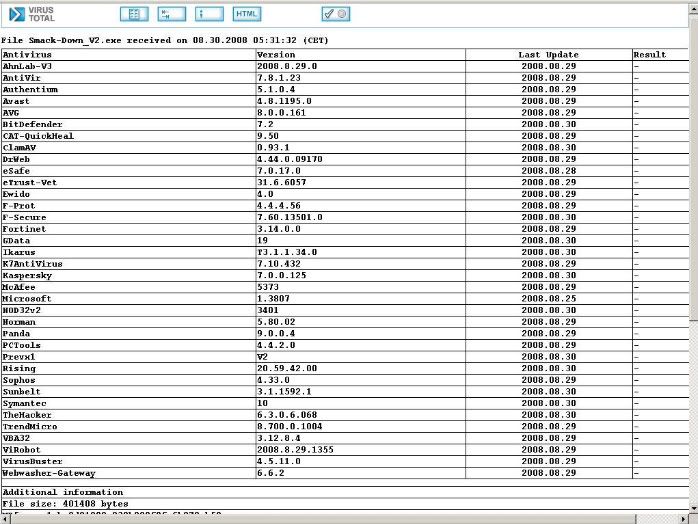Select the 'GData' antivirus name
Image resolution: width=698 pixels, height=524 pixels.
[16, 240]
